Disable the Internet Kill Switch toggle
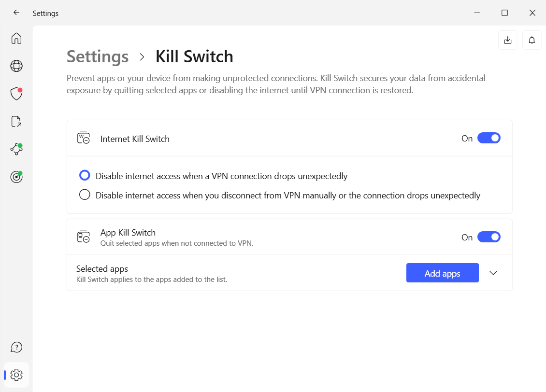This screenshot has width=546, height=392. [489, 138]
